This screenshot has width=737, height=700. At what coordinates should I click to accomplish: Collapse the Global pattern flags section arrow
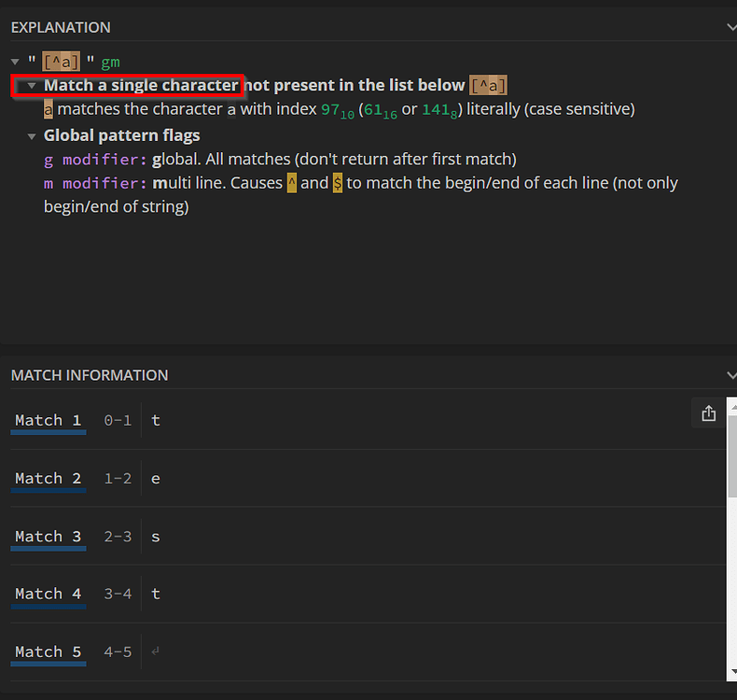[32, 136]
